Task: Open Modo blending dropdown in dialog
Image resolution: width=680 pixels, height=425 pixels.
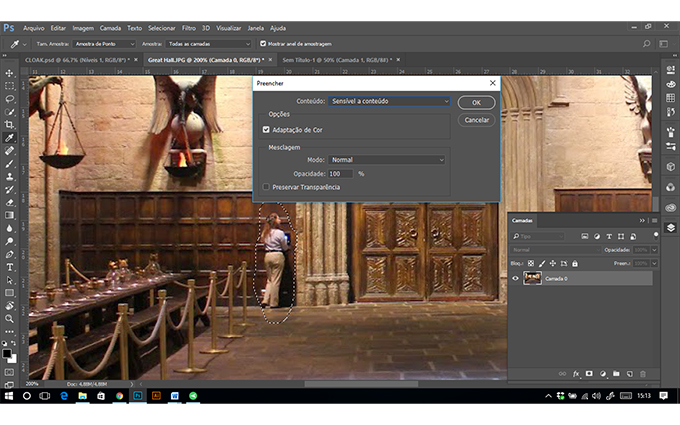Action: click(387, 160)
